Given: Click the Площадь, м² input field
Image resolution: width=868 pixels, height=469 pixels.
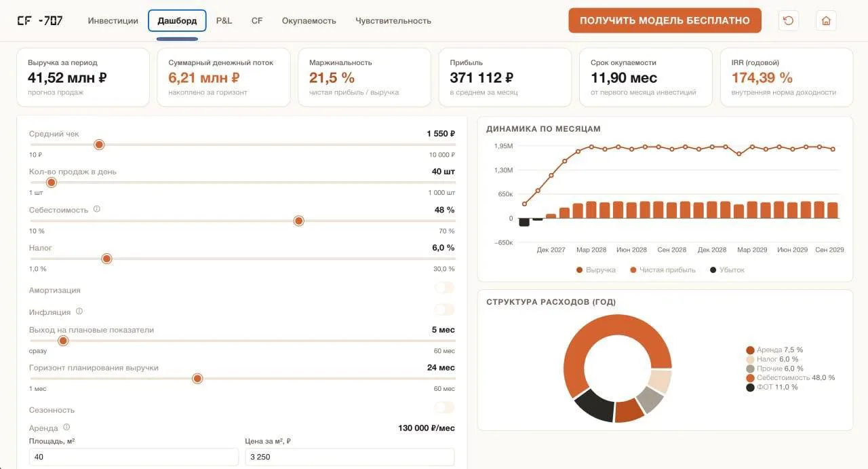Looking at the screenshot, I should pos(134,457).
